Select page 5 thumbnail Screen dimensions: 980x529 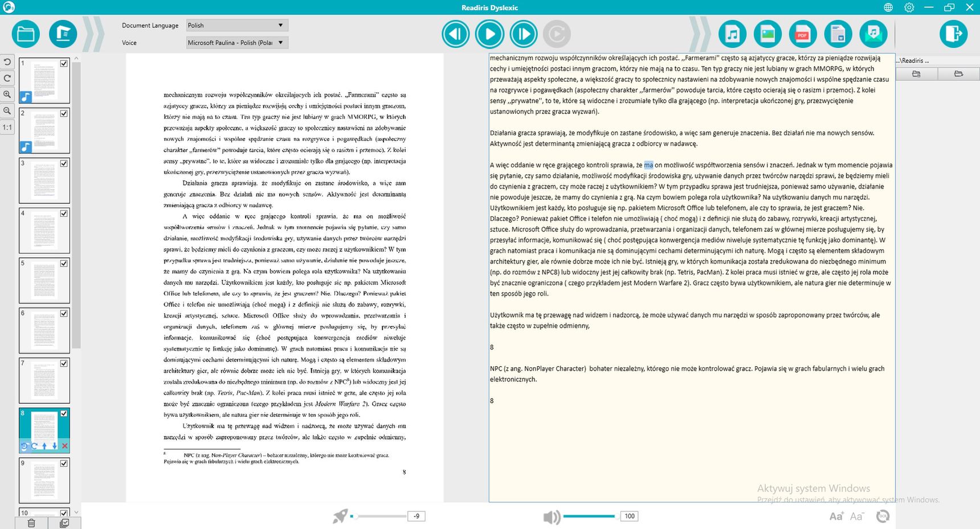(x=44, y=281)
